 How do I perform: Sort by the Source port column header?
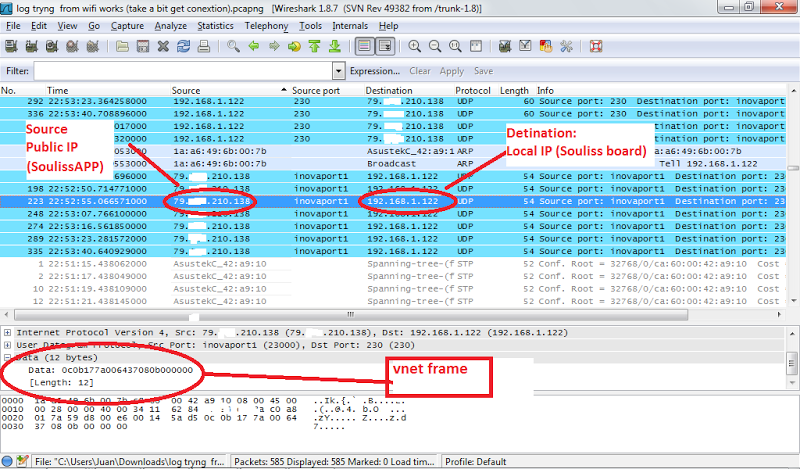(x=326, y=90)
